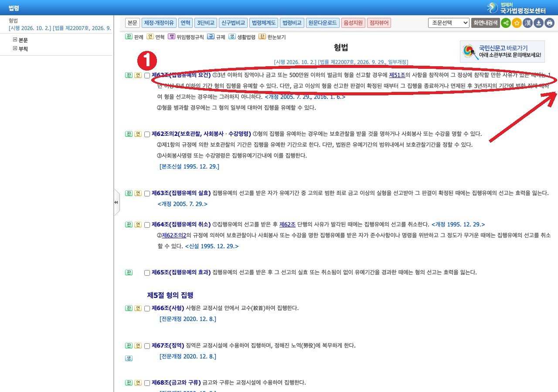Click the 국가법령정보센터 logo
Screen dimensions: 558x392
tap(517, 8)
